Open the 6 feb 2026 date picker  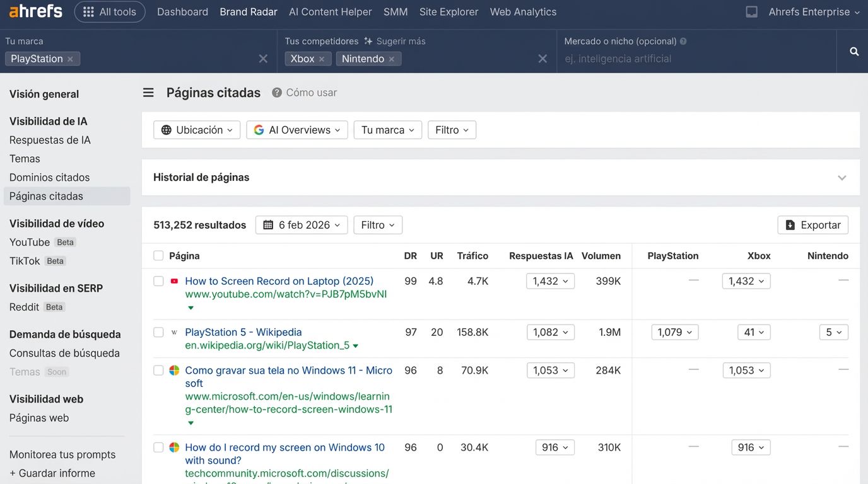tap(302, 225)
